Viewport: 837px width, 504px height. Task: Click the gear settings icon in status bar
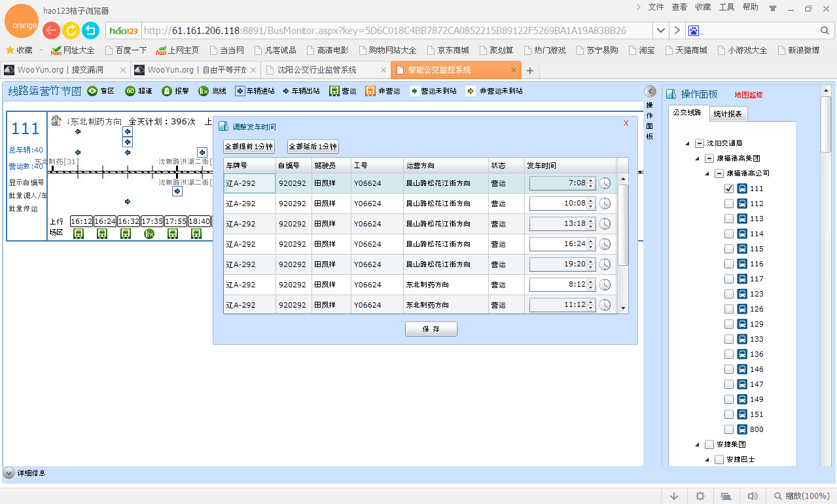700,496
